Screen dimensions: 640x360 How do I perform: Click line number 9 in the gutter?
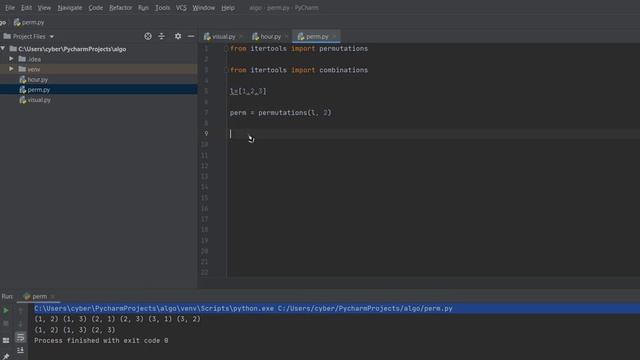click(206, 133)
